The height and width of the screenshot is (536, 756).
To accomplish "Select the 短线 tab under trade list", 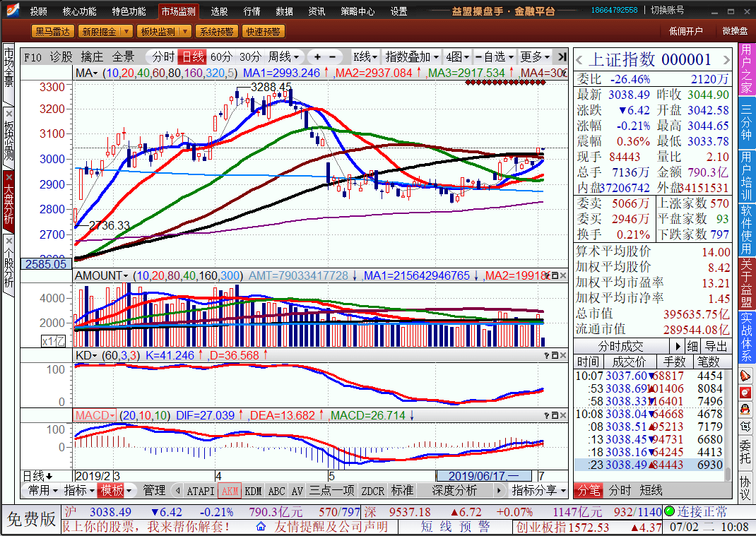I will [x=651, y=490].
